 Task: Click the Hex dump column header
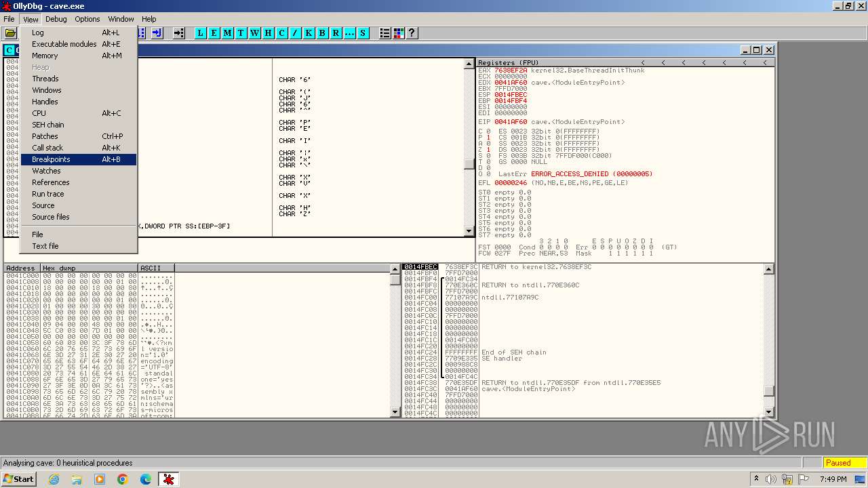coord(88,268)
